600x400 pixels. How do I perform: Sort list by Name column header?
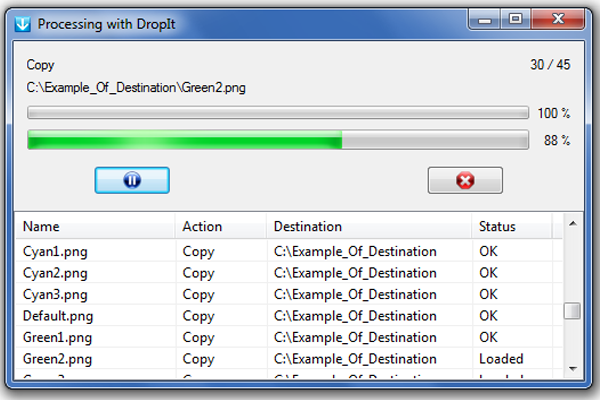95,226
